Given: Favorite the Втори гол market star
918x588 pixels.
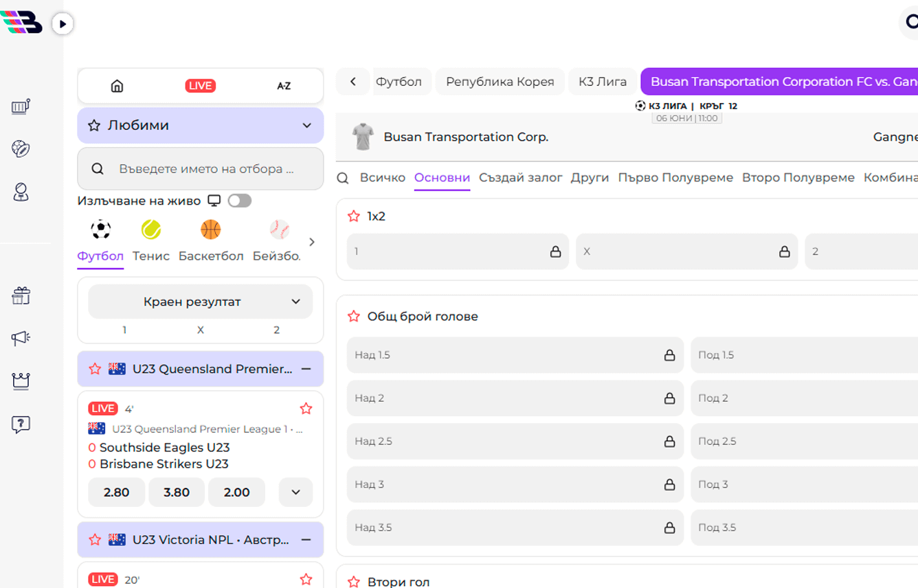Looking at the screenshot, I should 354,582.
